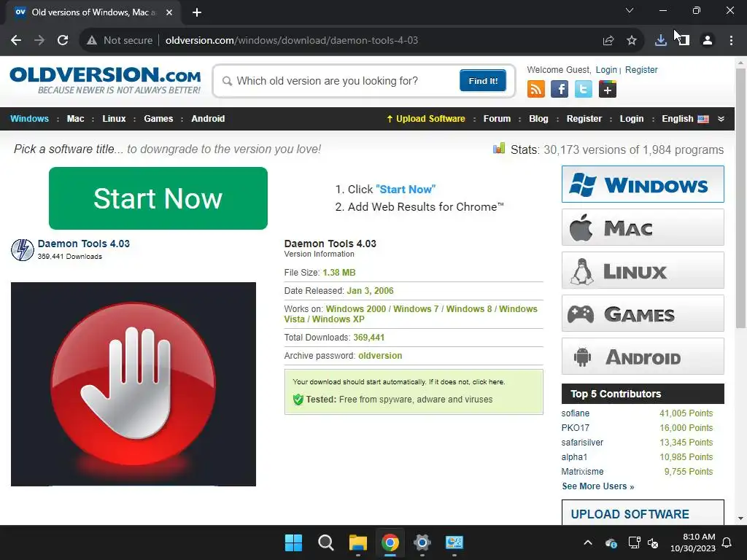This screenshot has width=747, height=560.
Task: Click the green Start Now button
Action: coord(158,198)
